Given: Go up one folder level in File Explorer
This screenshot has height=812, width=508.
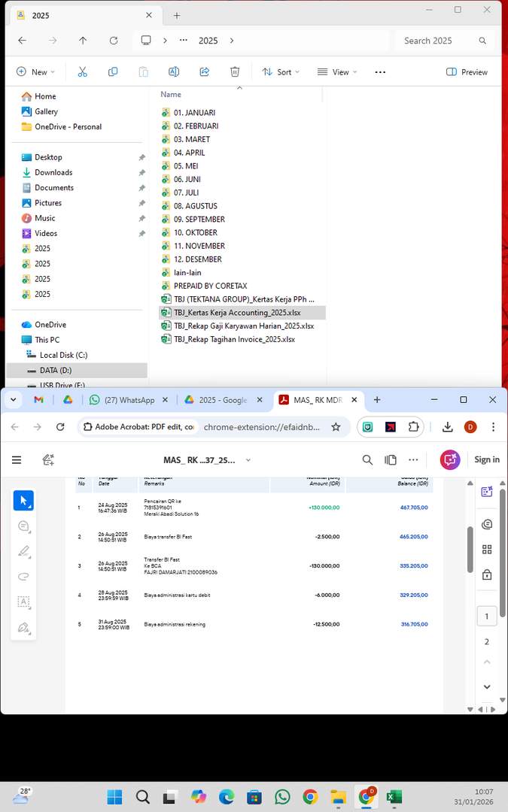Looking at the screenshot, I should (83, 41).
